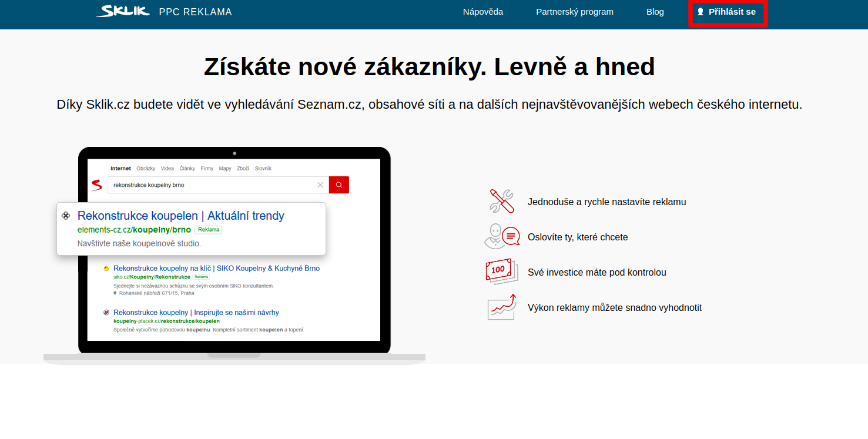Viewport: 868px width, 439px height.
Task: Click the PPC REKLAMA header text
Action: [196, 12]
